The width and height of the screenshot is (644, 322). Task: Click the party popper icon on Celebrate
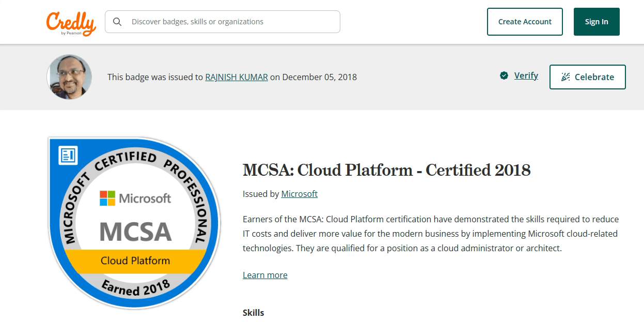pos(566,77)
